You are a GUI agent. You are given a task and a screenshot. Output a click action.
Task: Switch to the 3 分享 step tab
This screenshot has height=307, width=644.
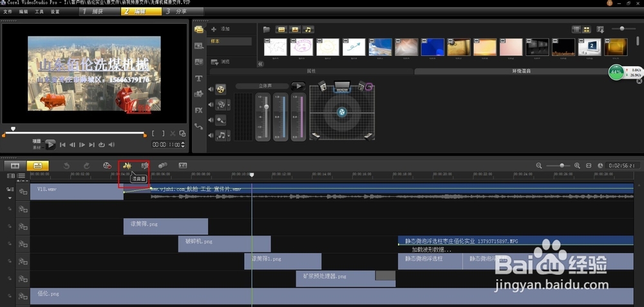(x=178, y=12)
